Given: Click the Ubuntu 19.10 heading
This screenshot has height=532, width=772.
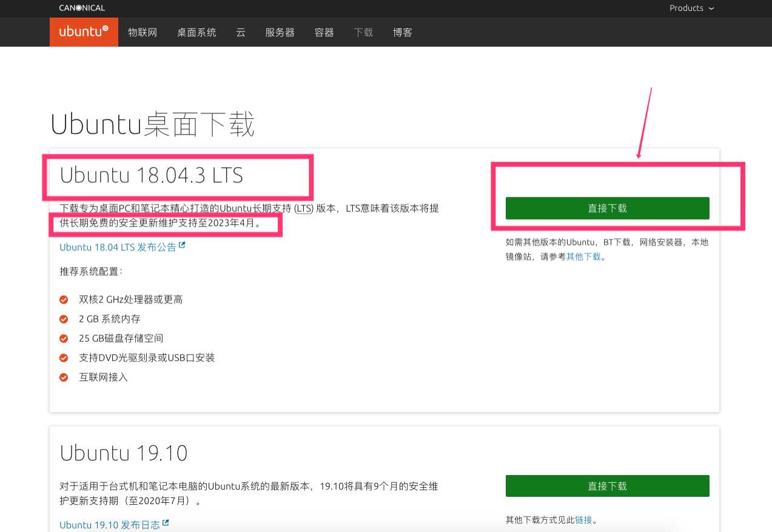Looking at the screenshot, I should (x=124, y=453).
